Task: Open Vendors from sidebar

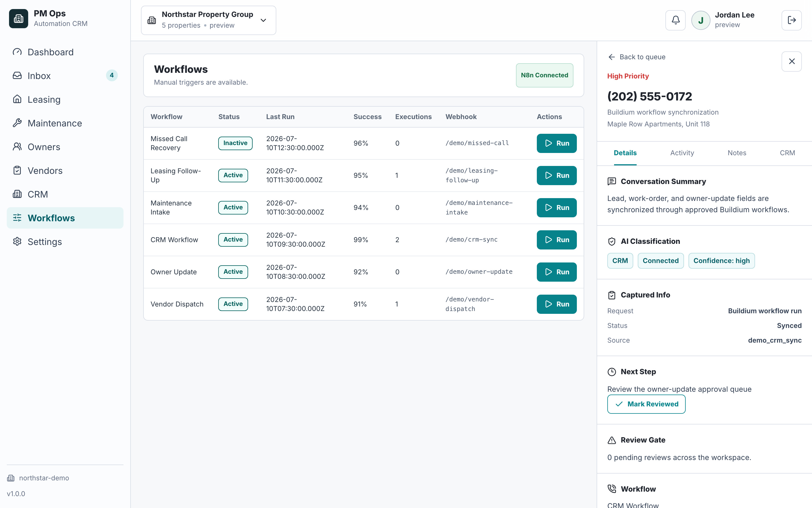Action: click(65, 171)
